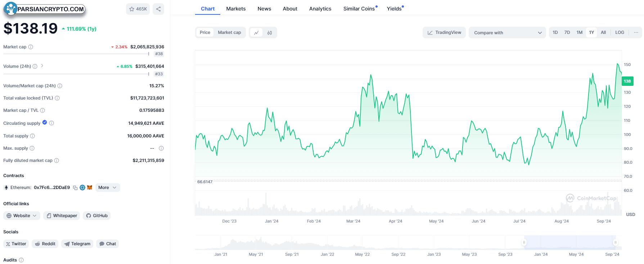Click the Volume rank #33 badge
The height and width of the screenshot is (264, 644).
(x=159, y=74)
